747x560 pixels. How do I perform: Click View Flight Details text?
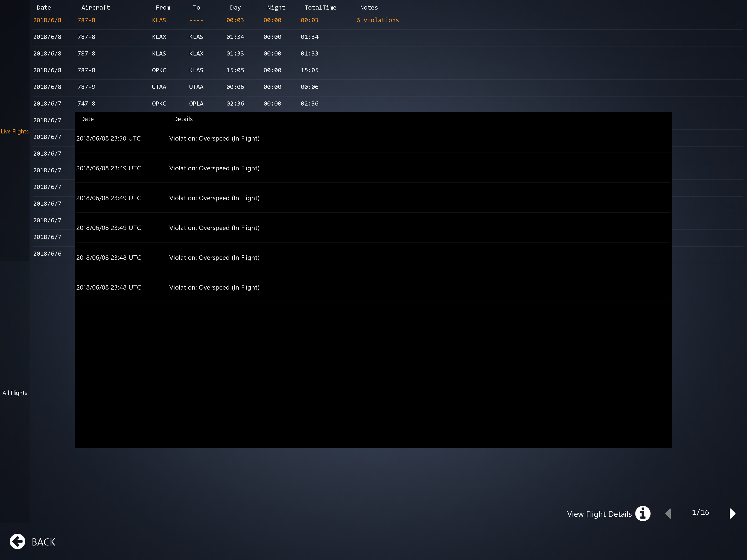pos(599,514)
